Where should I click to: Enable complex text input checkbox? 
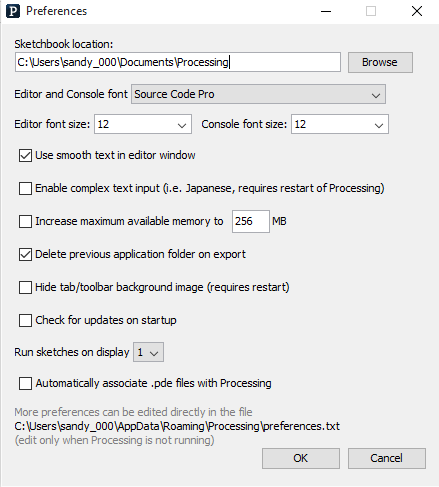click(25, 188)
